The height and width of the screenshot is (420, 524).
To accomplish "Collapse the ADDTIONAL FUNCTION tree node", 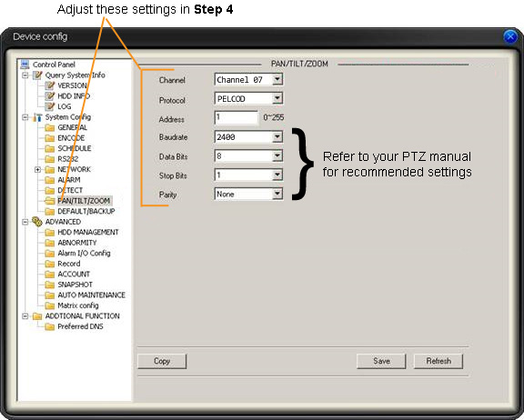I will [25, 315].
